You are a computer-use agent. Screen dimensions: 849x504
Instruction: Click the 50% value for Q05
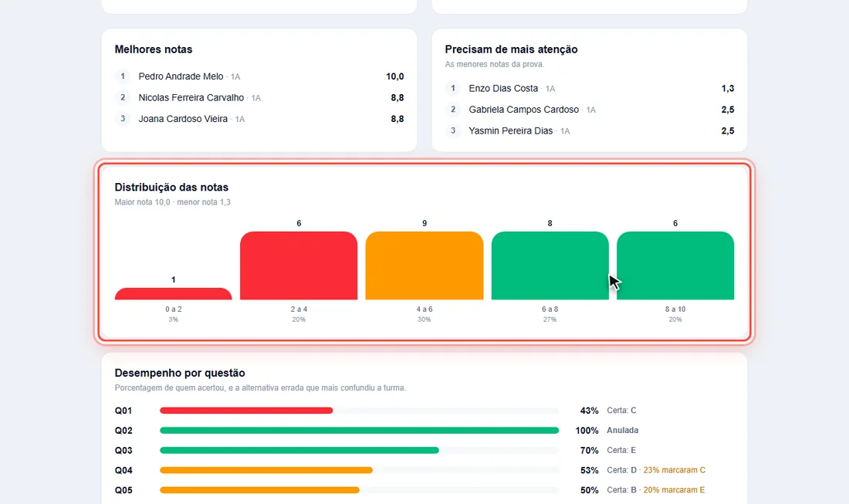click(x=589, y=490)
